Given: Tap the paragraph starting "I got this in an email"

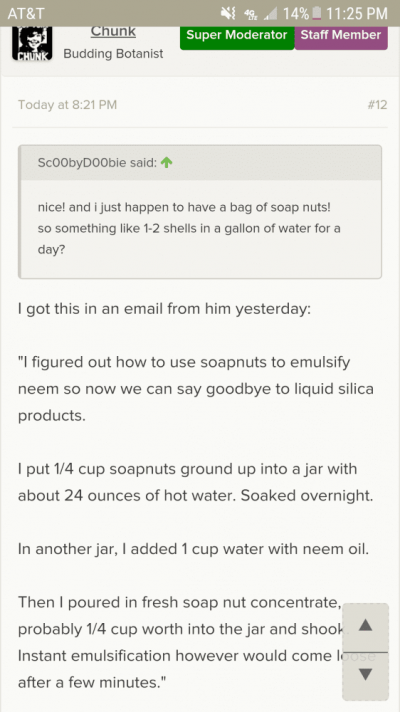Looking at the screenshot, I should click(164, 309).
